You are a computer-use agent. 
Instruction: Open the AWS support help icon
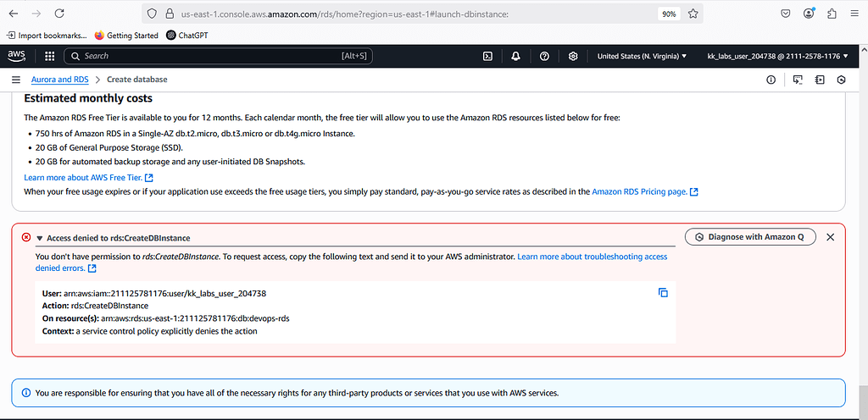pyautogui.click(x=544, y=56)
